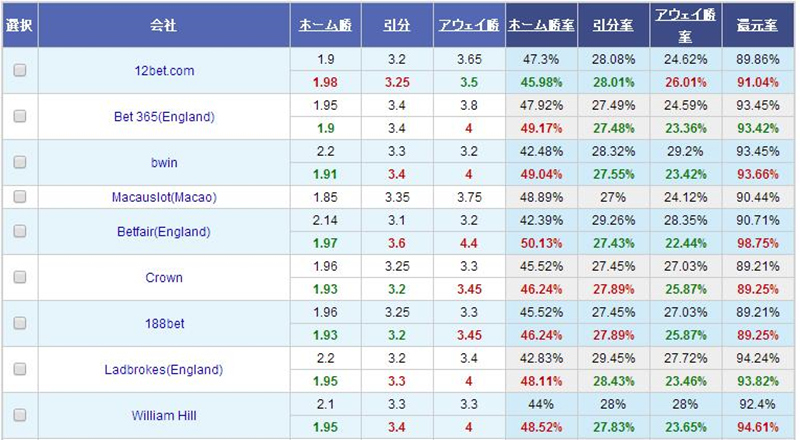Sort by ホーム勝 column header

tap(326, 25)
